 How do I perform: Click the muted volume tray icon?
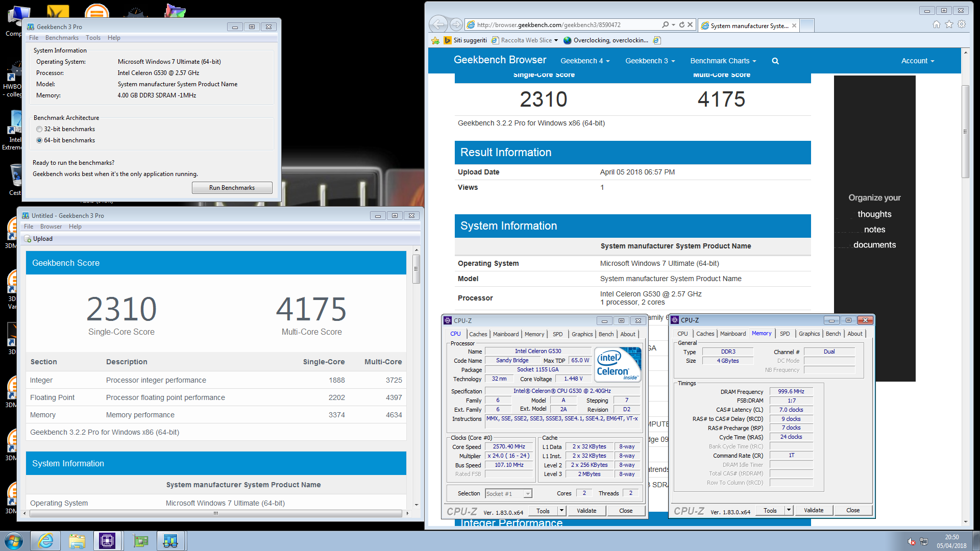[911, 541]
